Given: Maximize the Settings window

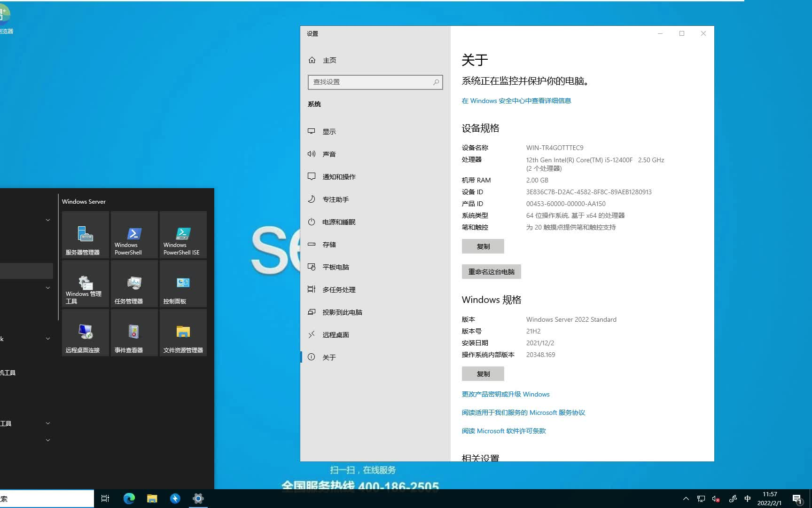Looking at the screenshot, I should coord(682,33).
